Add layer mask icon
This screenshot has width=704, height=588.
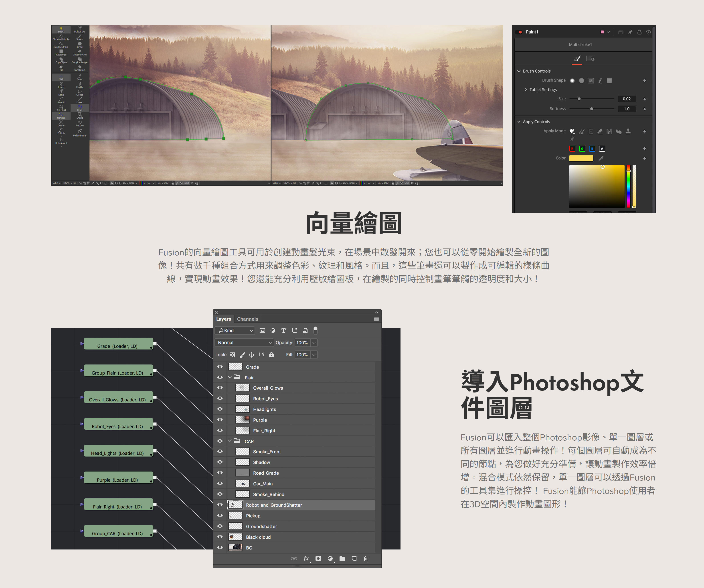pos(318,558)
